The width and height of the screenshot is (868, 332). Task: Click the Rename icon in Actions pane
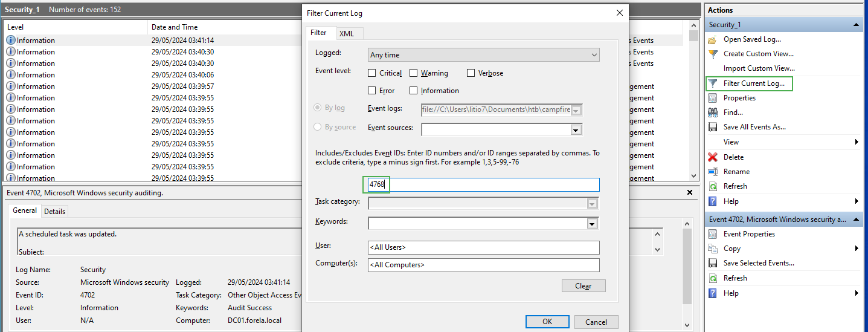point(713,172)
